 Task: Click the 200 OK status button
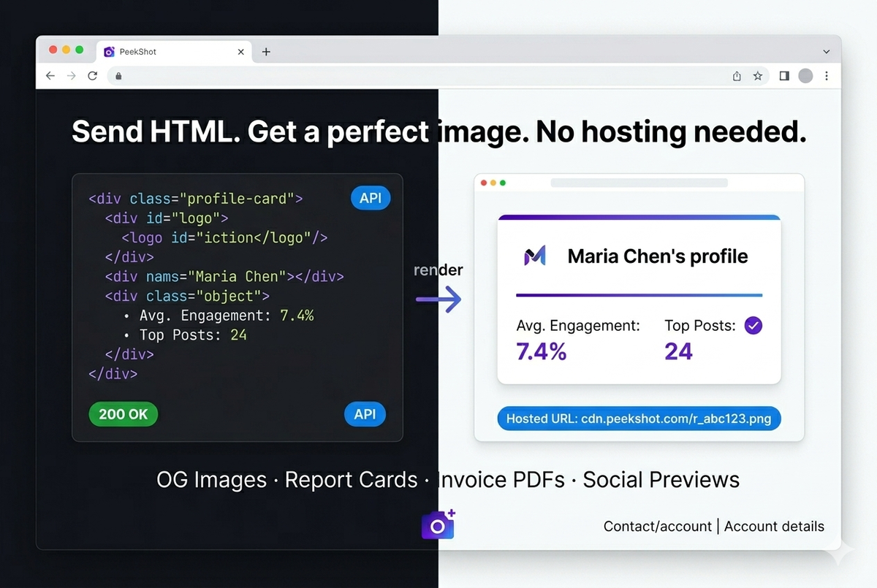point(123,414)
